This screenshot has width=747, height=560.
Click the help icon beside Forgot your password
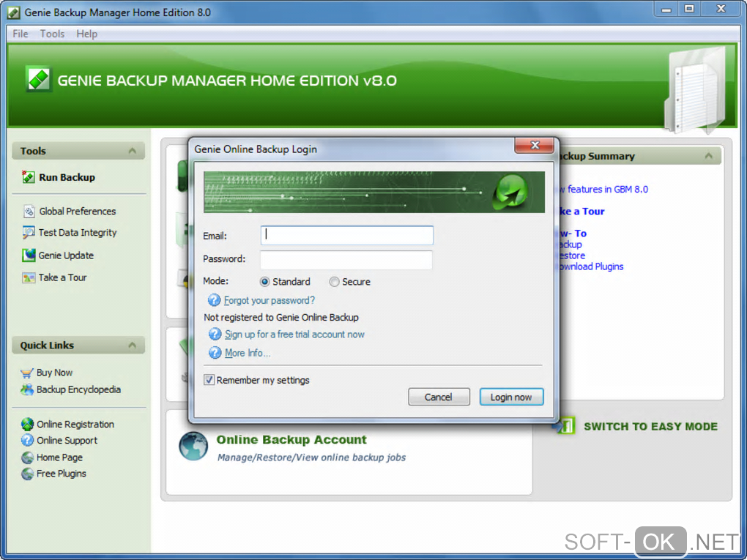(214, 300)
